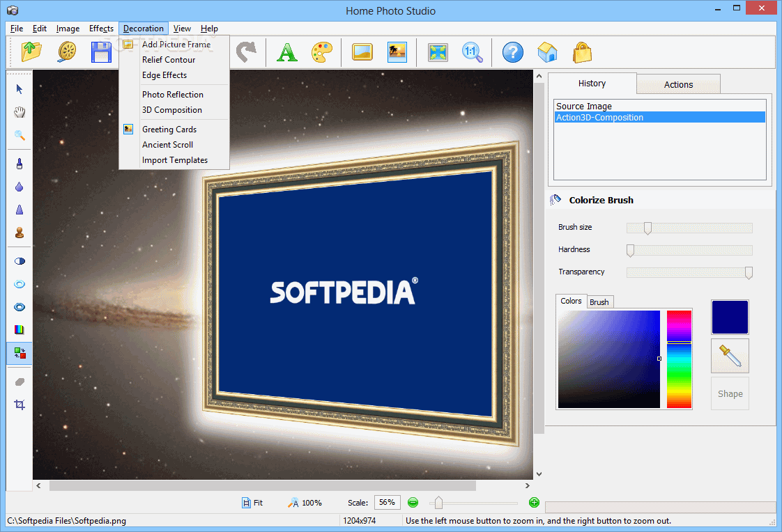Click the Shape button
This screenshot has height=532, width=782.
click(730, 393)
